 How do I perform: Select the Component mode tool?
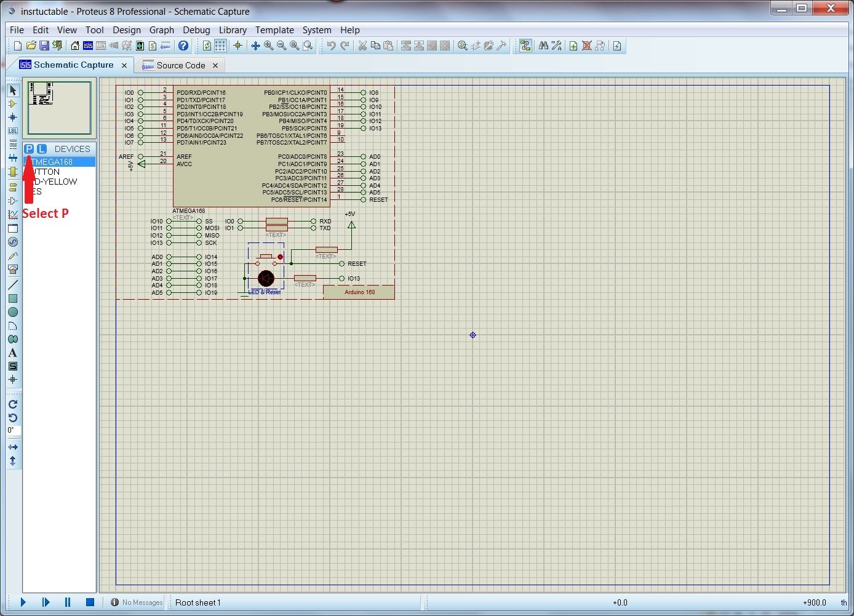pos(12,103)
